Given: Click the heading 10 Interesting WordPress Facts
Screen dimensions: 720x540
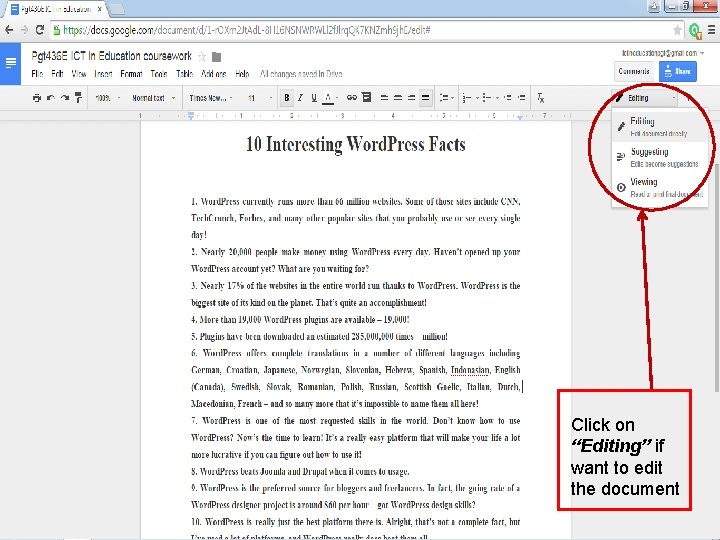Looking at the screenshot, I should tap(355, 144).
